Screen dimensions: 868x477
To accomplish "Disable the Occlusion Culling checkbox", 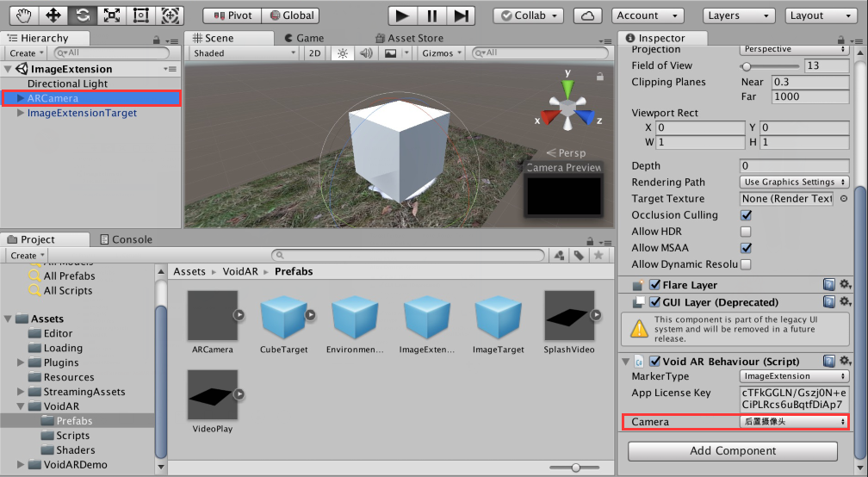I will click(x=746, y=215).
